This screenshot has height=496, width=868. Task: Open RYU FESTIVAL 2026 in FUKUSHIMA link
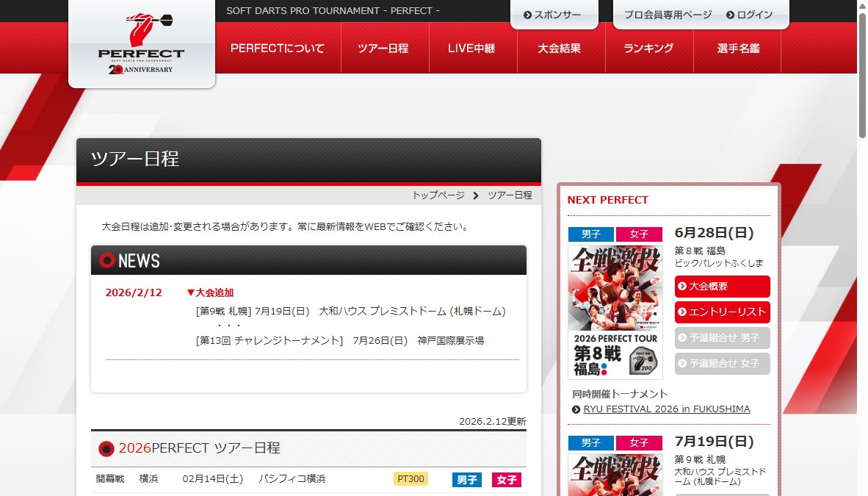click(x=667, y=409)
